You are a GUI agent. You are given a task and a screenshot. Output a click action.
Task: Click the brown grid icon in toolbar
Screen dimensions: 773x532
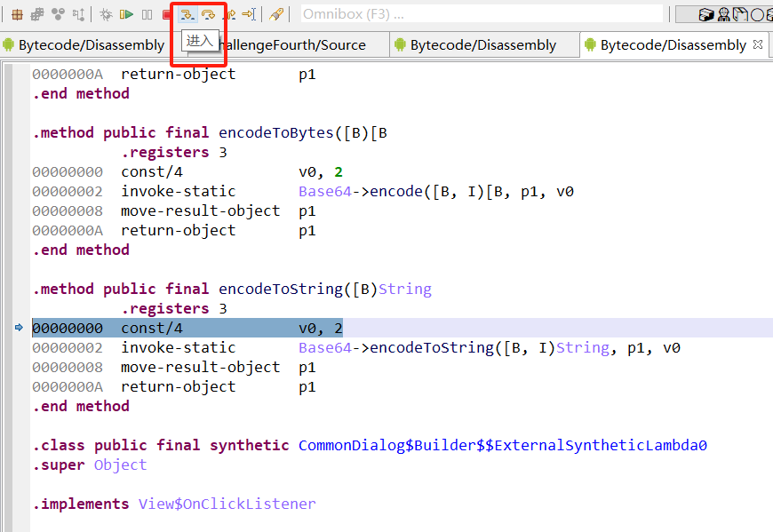[17, 14]
